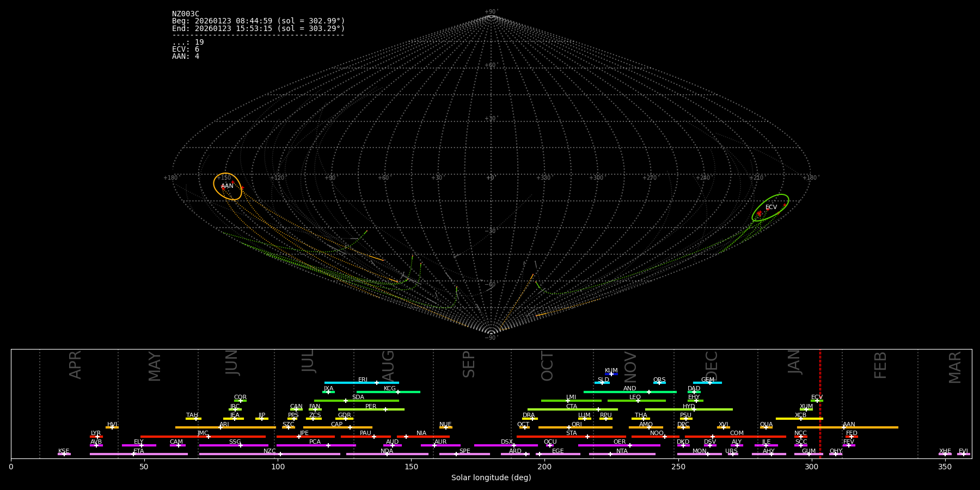Screen dimensions: 980x490
Task: Click the NZC shower label
Action: click(269, 451)
